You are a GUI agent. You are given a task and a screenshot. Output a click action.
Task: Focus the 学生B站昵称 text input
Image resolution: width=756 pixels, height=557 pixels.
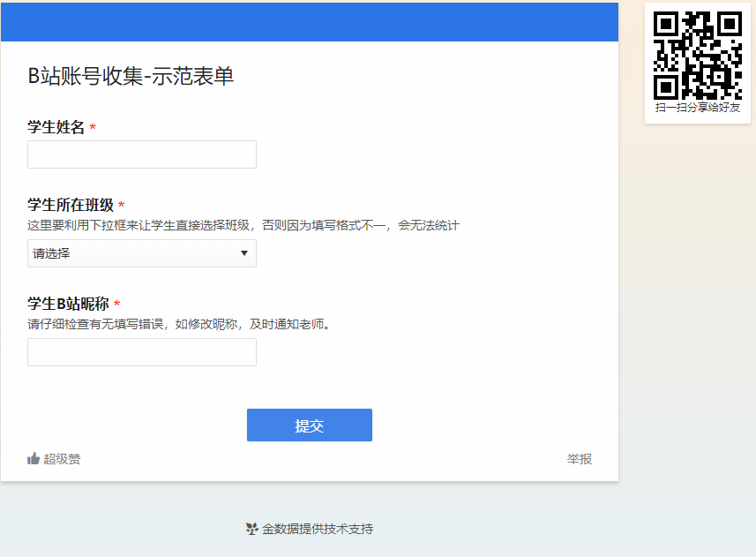[142, 352]
